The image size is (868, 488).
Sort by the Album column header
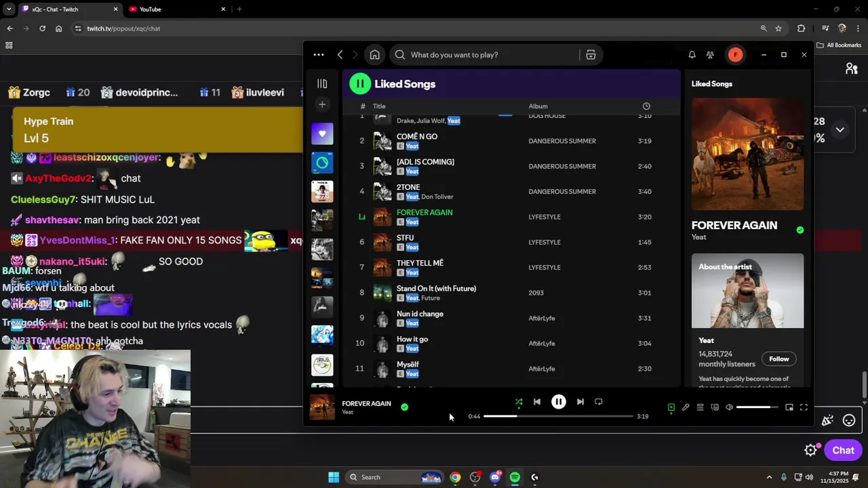coord(538,106)
